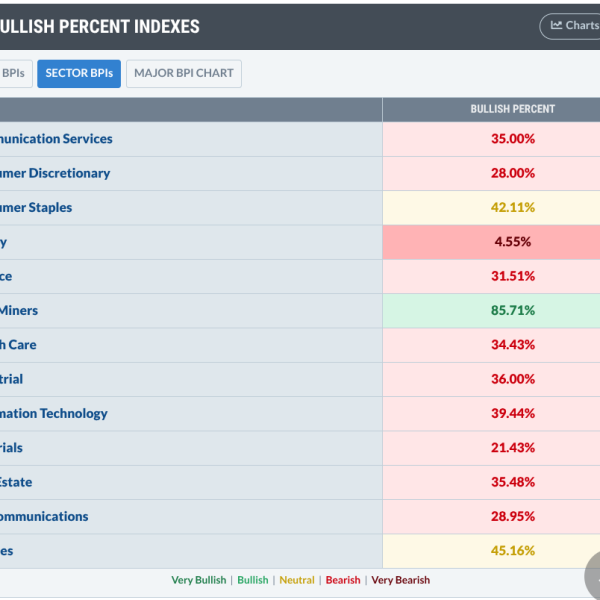Image resolution: width=600 pixels, height=600 pixels.
Task: Click the 34.43% bullish percent value
Action: (513, 345)
